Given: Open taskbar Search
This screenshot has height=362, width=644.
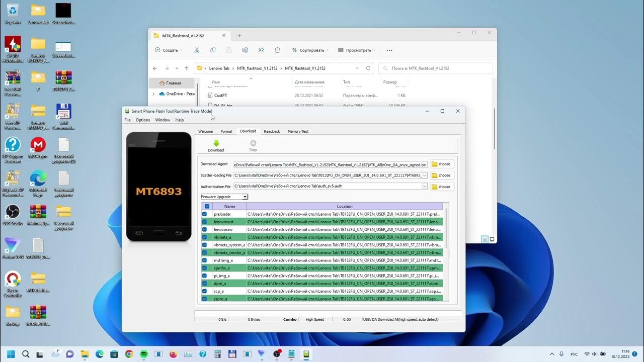Looking at the screenshot, I should tap(26, 354).
